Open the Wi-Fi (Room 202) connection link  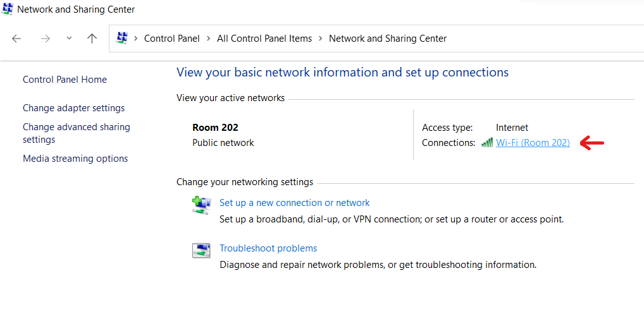tap(533, 143)
